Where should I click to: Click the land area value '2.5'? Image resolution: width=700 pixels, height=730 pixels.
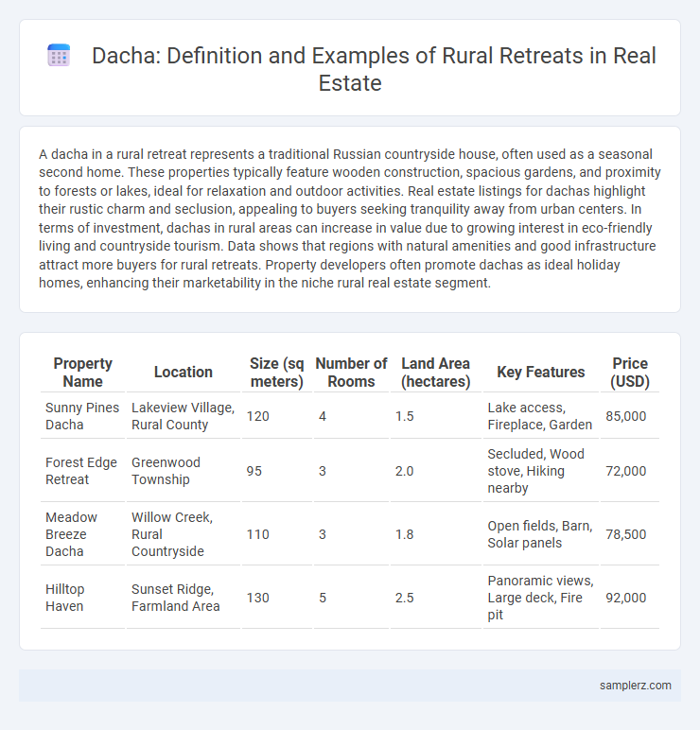404,598
